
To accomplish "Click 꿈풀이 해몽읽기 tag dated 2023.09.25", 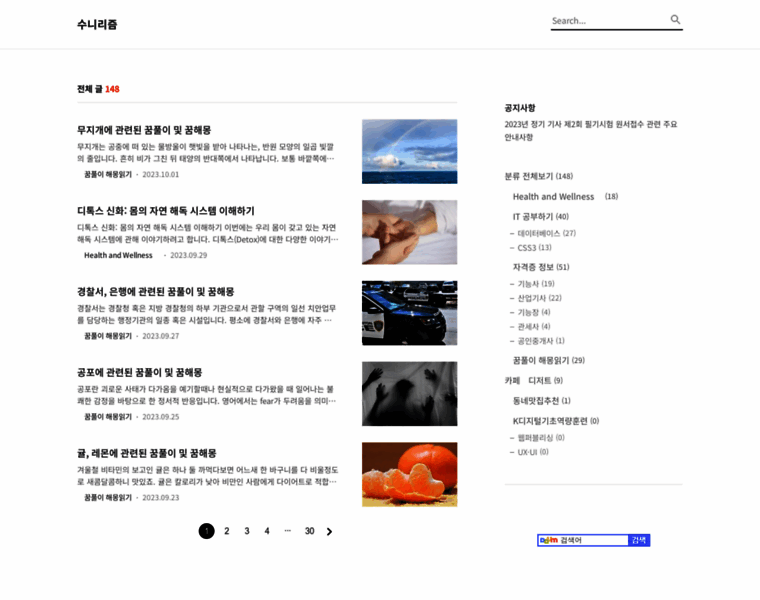I will (108, 417).
